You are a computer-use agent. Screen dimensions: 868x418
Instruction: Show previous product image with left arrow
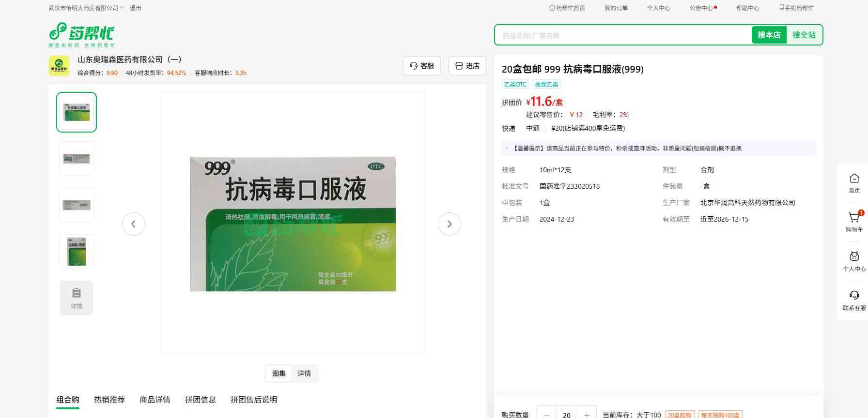[x=134, y=224]
